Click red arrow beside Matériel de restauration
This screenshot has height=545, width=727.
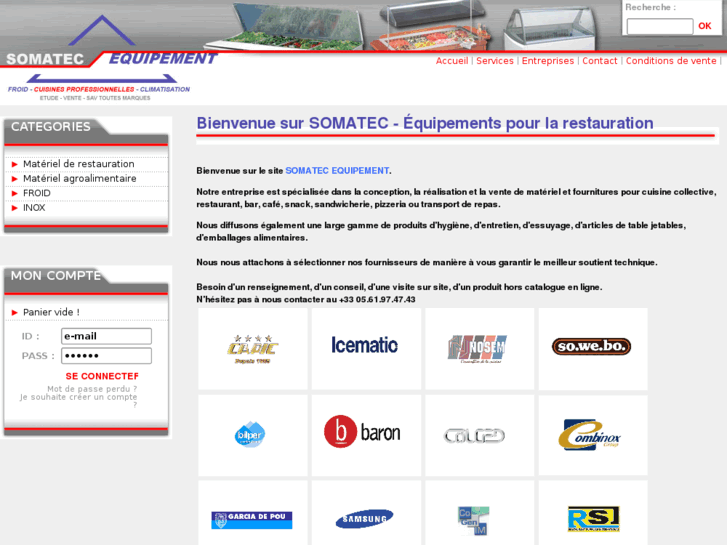click(14, 164)
